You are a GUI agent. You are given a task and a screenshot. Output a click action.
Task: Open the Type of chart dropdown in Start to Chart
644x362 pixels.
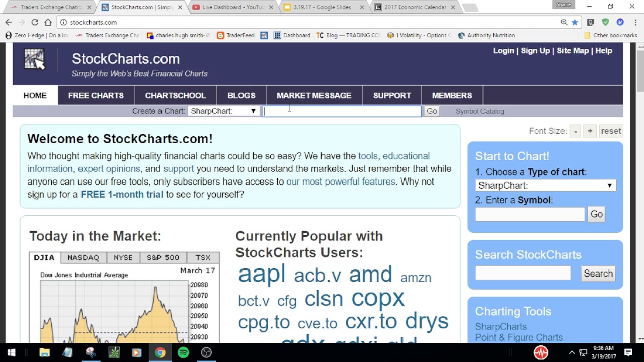545,185
